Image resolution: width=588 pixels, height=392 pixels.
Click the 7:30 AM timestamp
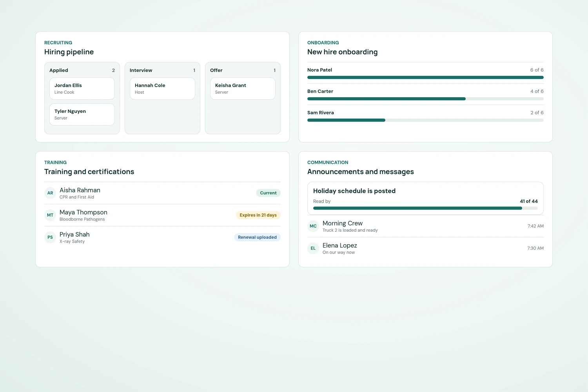(x=535, y=248)
